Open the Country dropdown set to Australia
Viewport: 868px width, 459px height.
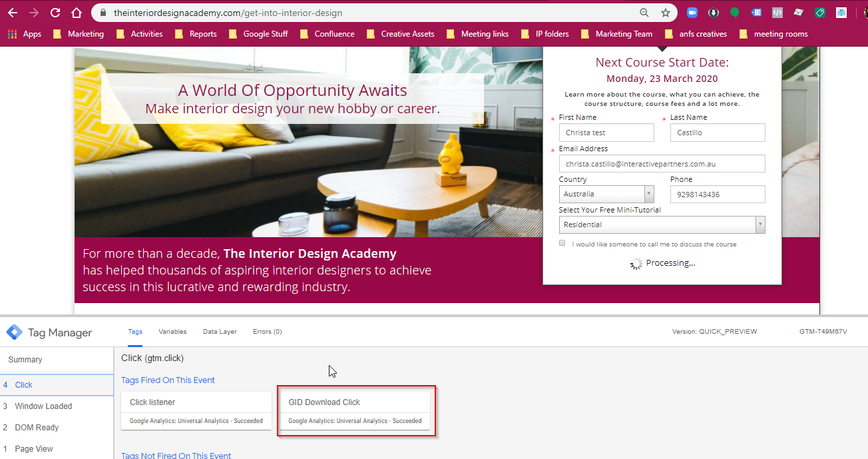[606, 194]
